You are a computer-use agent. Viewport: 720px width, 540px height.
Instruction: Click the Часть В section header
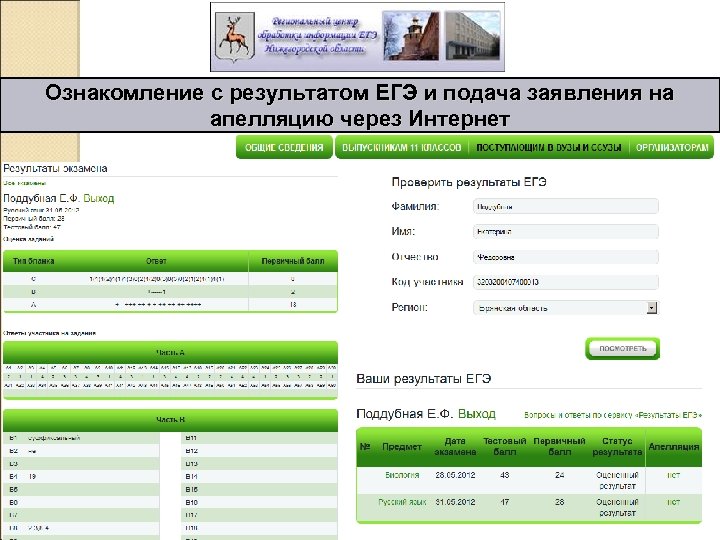coord(170,420)
